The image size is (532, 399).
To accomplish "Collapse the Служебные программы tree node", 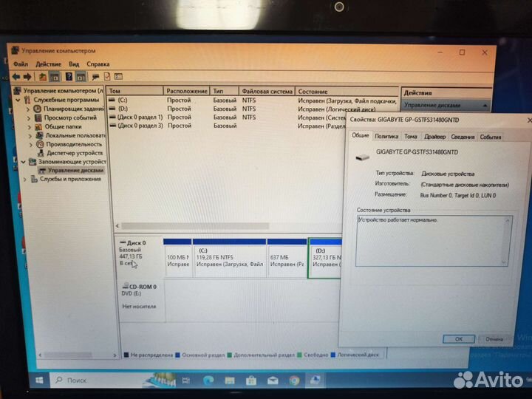I will [18, 100].
